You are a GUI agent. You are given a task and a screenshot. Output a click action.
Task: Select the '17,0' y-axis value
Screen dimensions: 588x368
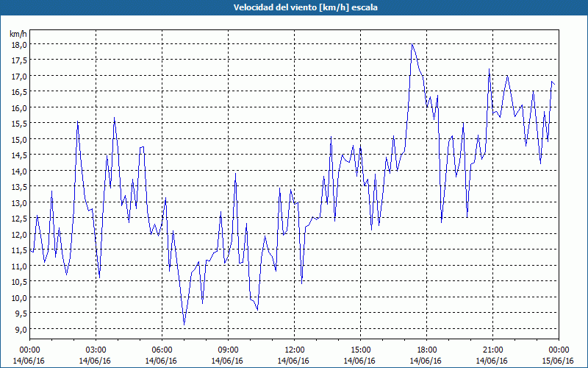19,77
